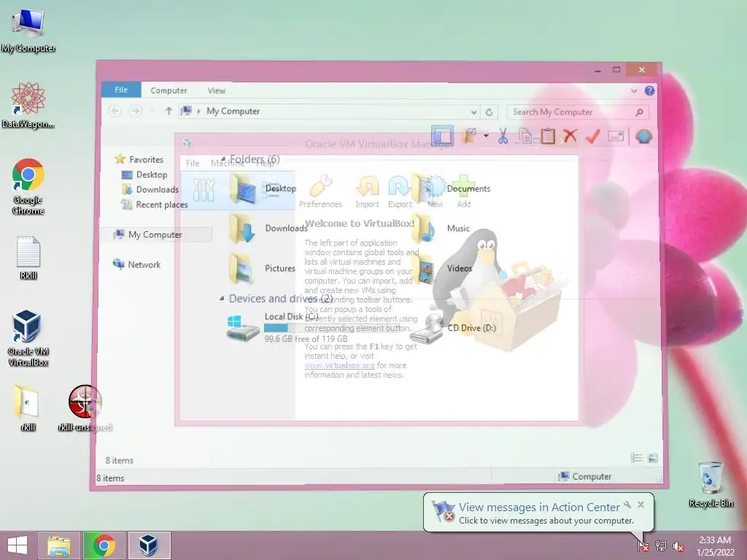Switch to the View ribbon tab

pyautogui.click(x=216, y=90)
